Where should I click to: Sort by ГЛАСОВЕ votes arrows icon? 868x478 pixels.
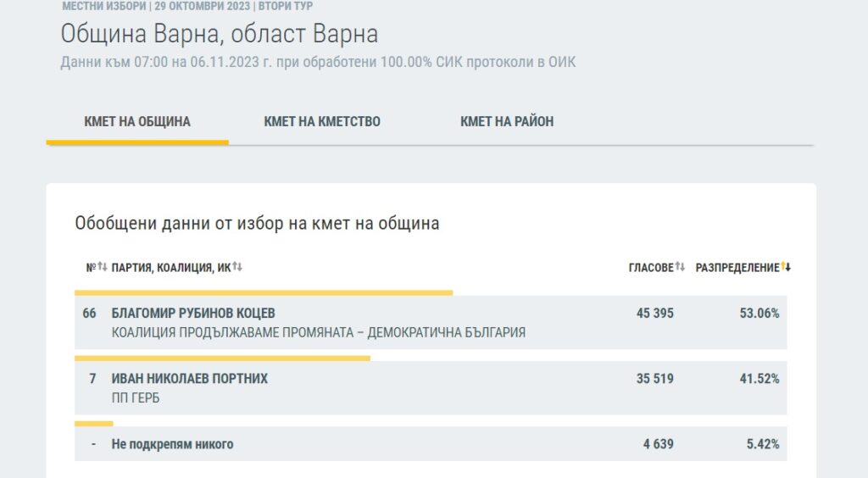681,267
